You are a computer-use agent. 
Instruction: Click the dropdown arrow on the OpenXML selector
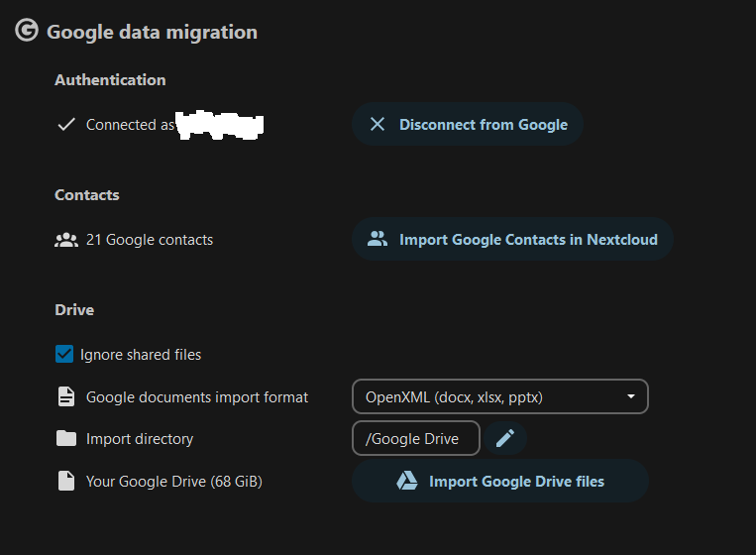coord(630,396)
